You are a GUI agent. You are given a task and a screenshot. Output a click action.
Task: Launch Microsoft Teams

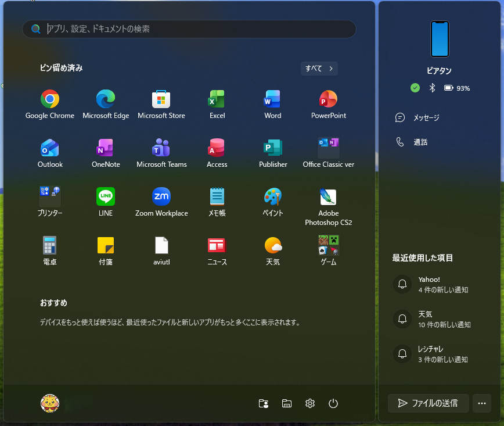(161, 153)
